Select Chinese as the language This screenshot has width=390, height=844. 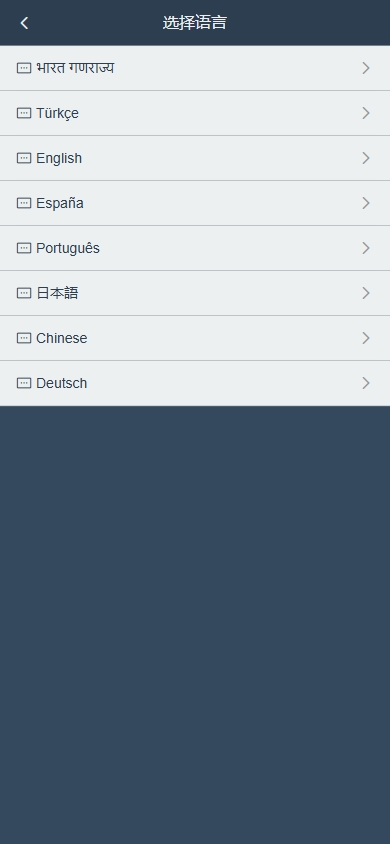(x=195, y=338)
